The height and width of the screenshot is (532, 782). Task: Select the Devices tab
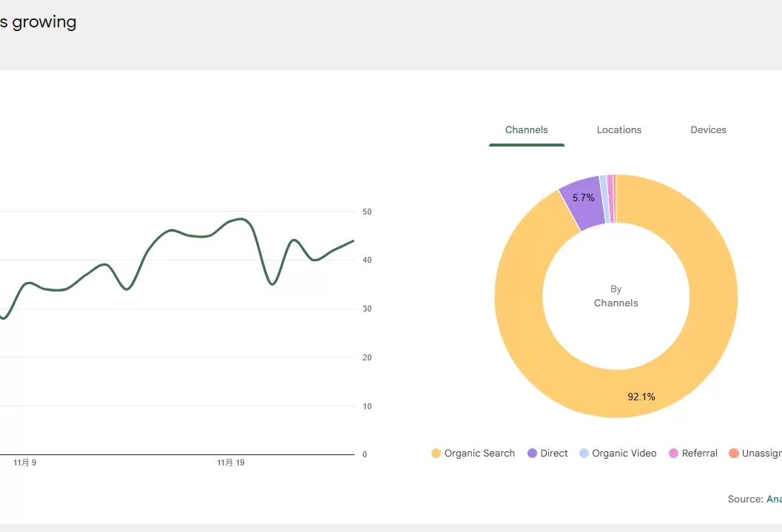coord(708,130)
